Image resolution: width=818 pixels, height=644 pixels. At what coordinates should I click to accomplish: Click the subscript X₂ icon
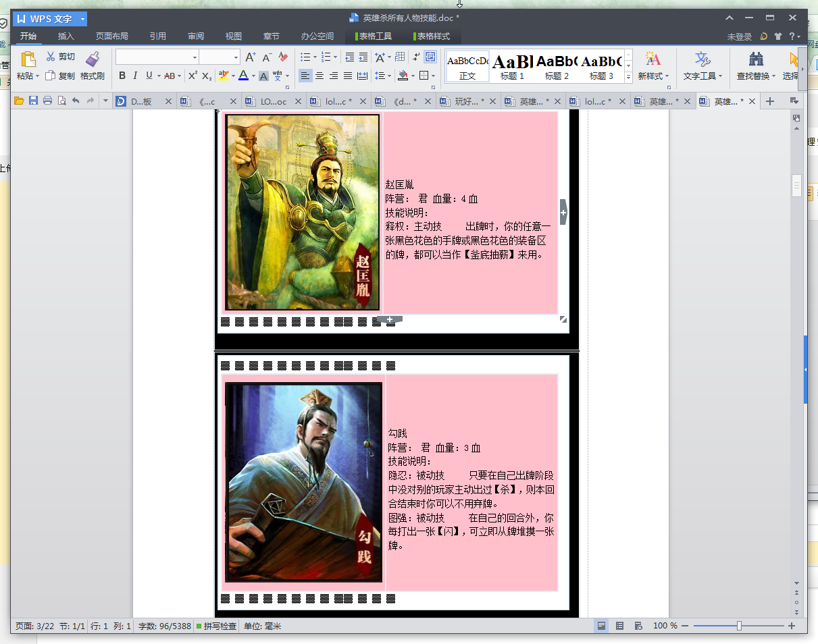(x=207, y=76)
